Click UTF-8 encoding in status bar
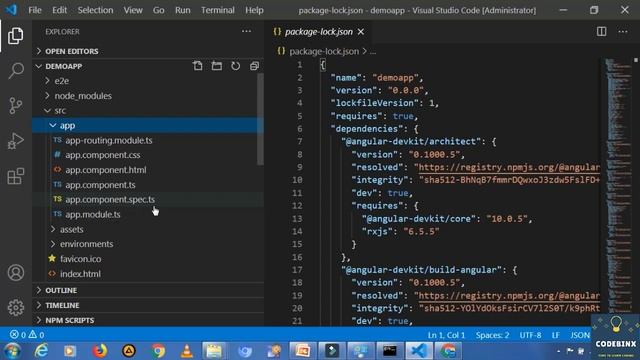This screenshot has width=640, height=360. 530,335
